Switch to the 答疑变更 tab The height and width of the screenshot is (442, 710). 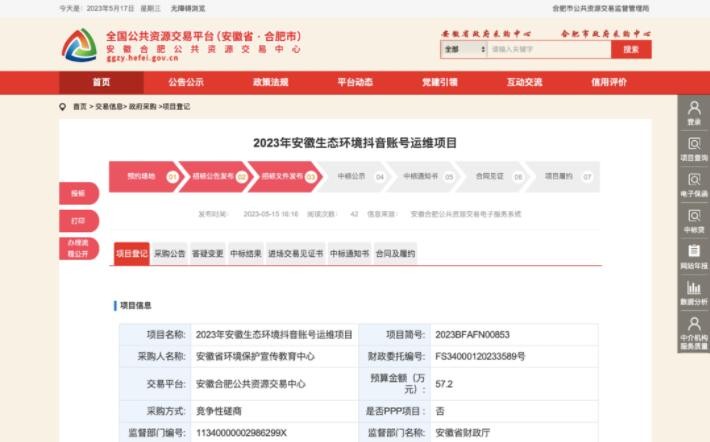pos(208,254)
